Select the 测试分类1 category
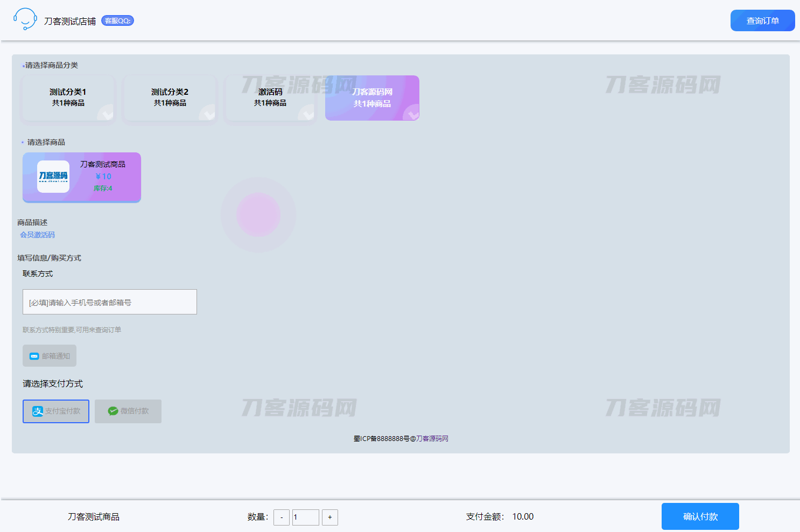800x532 pixels. pos(68,97)
